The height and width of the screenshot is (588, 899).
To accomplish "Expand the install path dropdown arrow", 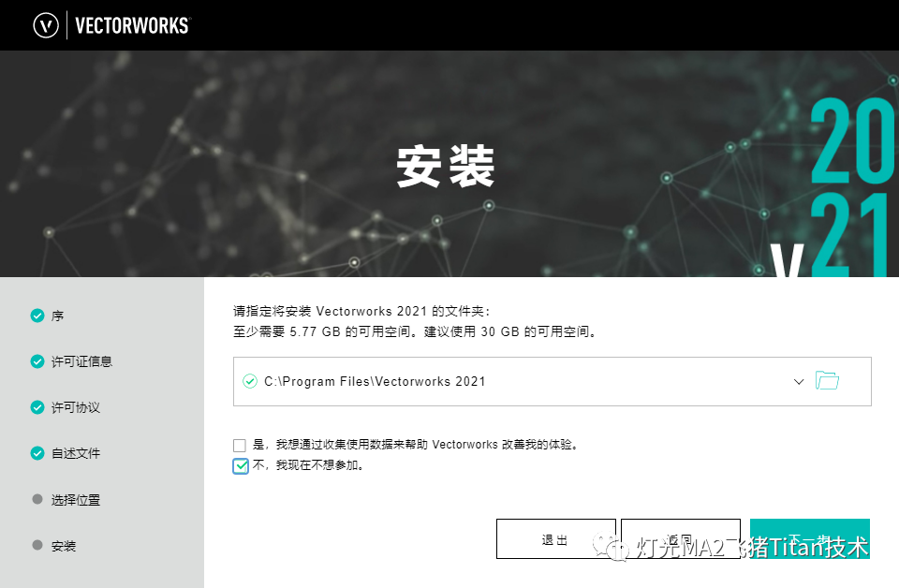I will [x=799, y=382].
